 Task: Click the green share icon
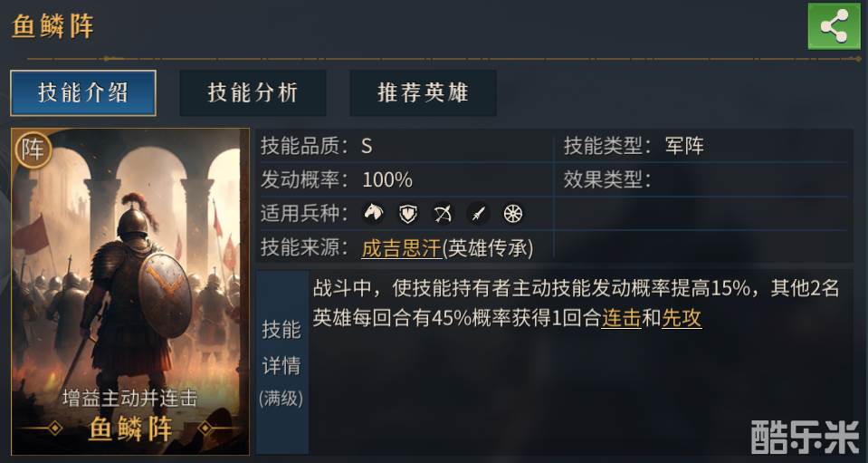[834, 26]
